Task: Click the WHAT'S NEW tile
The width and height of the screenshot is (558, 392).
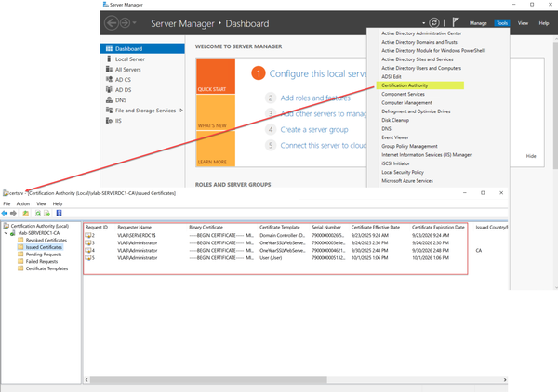Action: pyautogui.click(x=216, y=112)
